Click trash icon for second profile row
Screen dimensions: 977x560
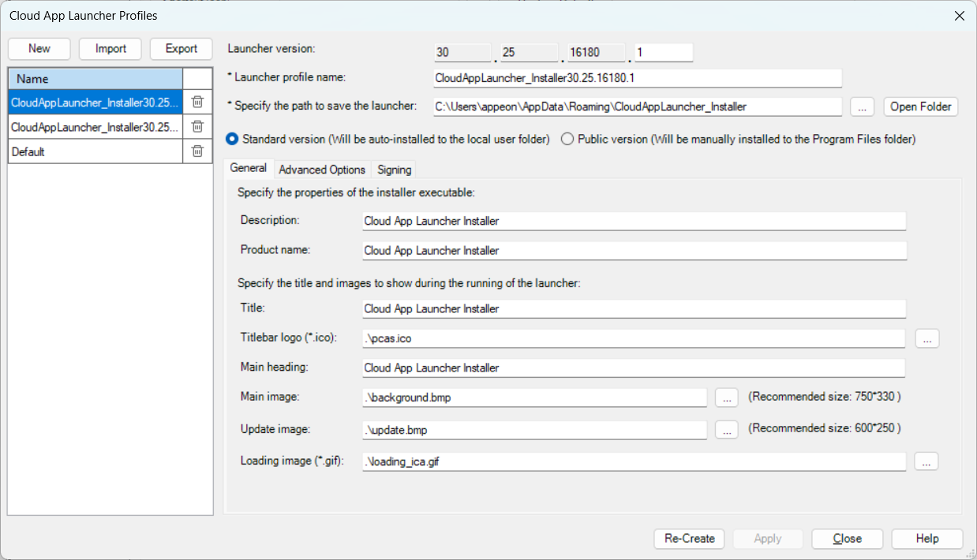[x=197, y=126]
